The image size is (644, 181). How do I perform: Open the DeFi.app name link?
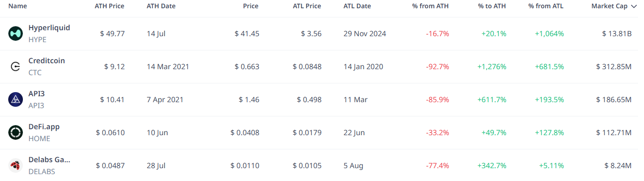point(44,126)
